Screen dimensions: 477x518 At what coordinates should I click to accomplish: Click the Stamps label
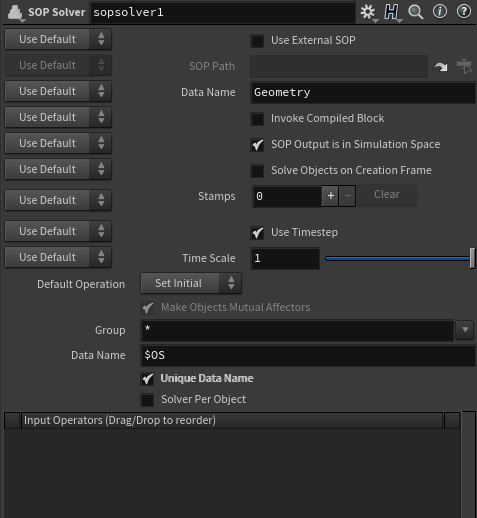click(x=217, y=196)
